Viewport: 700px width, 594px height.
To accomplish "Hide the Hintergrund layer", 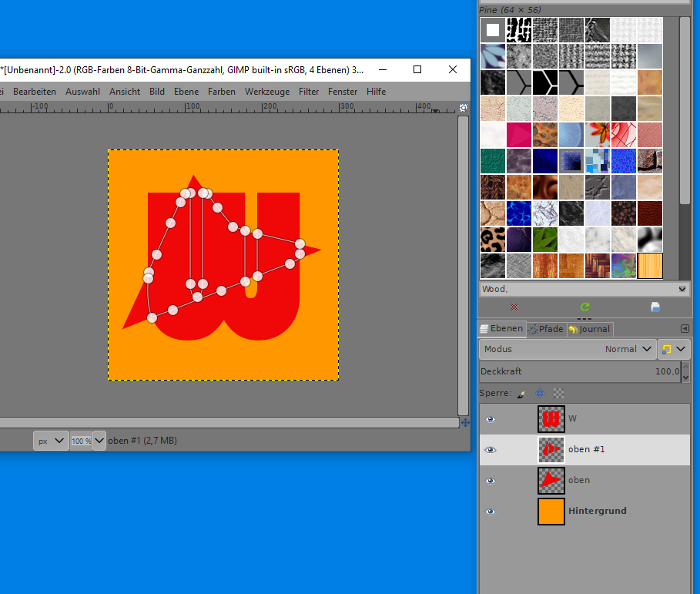I will click(x=491, y=512).
